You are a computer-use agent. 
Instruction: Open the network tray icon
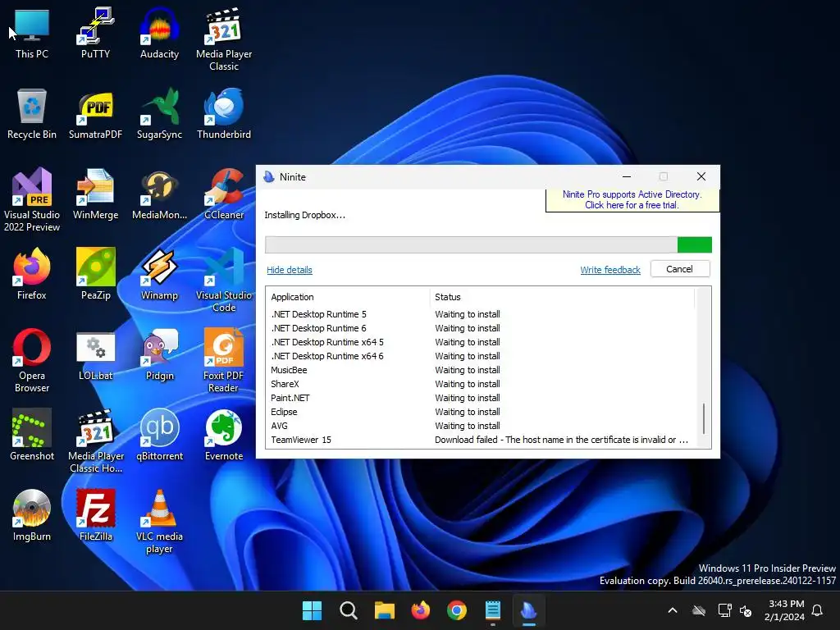coord(724,610)
